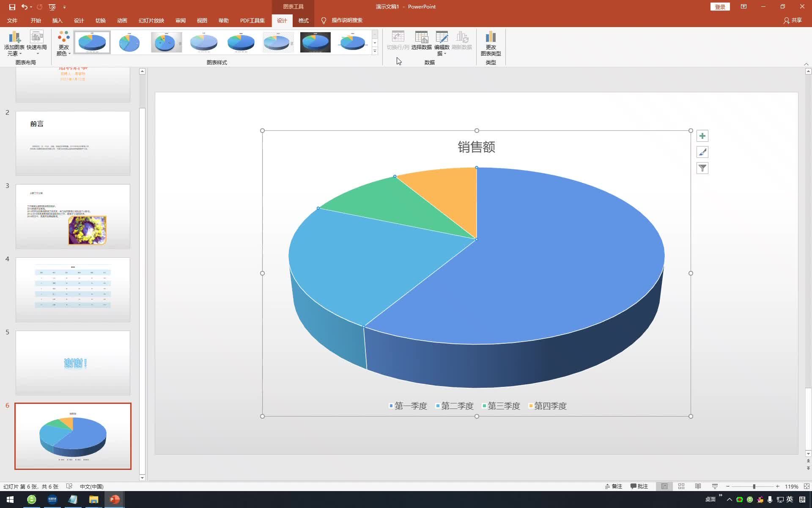Switch to the 开始 tab
This screenshot has width=812, height=508.
pos(36,20)
